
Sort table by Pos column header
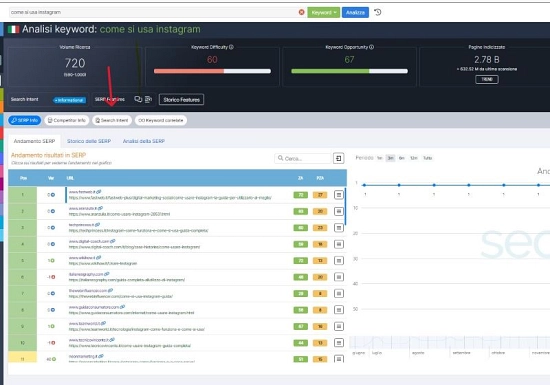pos(23,178)
